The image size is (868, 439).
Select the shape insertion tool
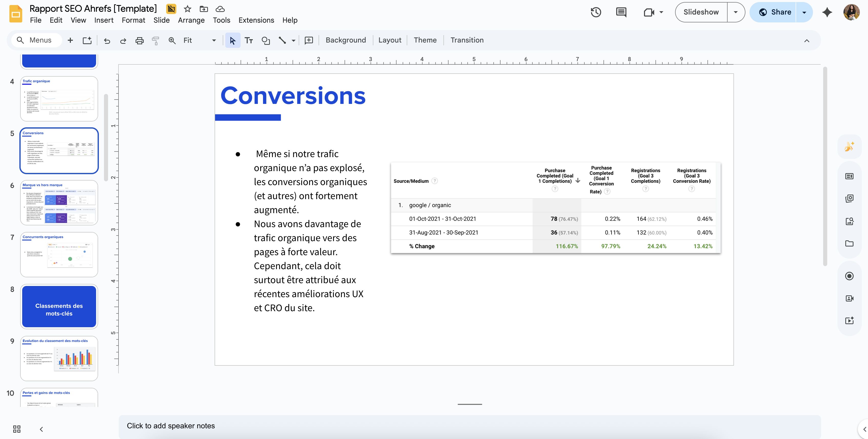(266, 40)
